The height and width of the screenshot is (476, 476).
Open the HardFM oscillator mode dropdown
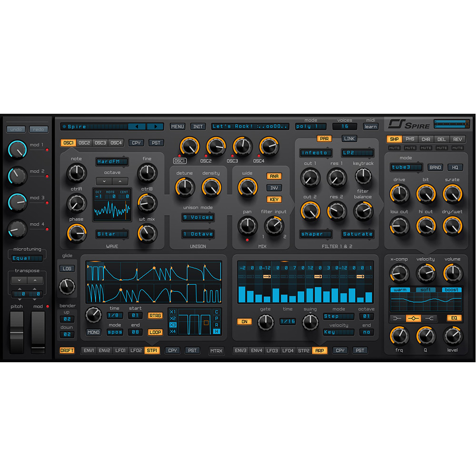coord(112,161)
